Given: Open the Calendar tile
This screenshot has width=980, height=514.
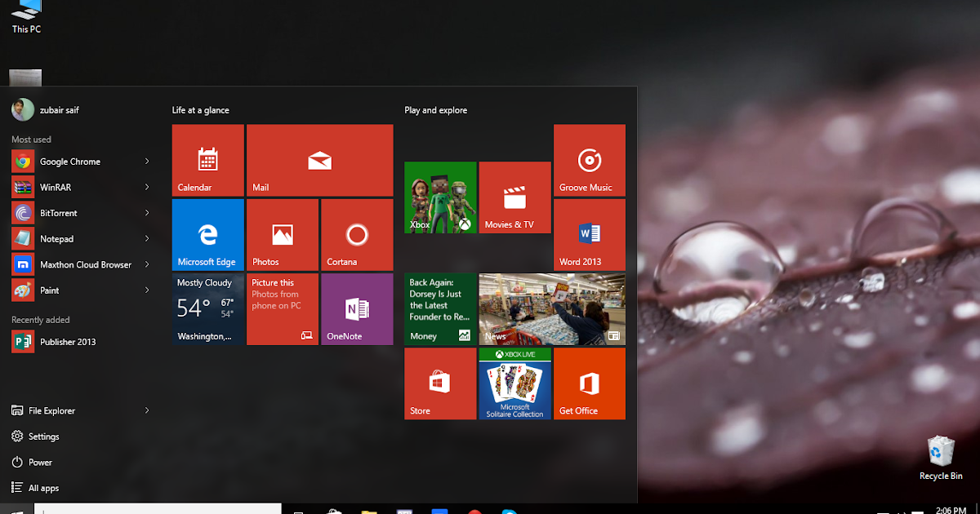Looking at the screenshot, I should (207, 160).
